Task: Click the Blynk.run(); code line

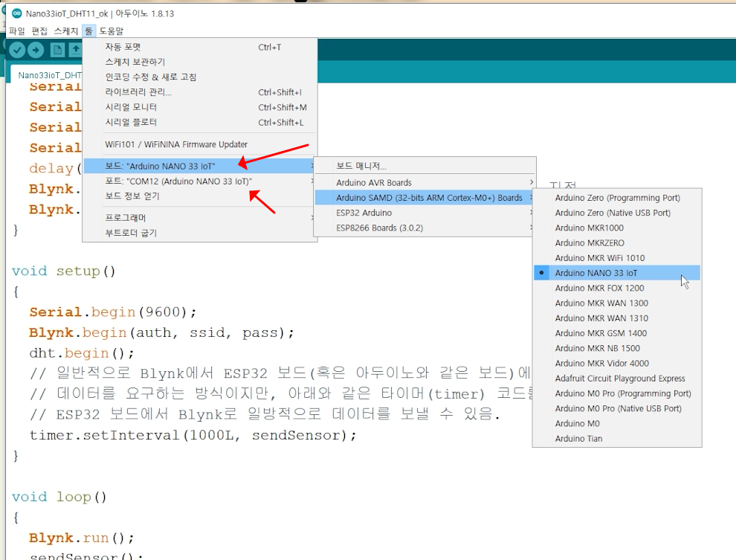Action: [x=82, y=538]
